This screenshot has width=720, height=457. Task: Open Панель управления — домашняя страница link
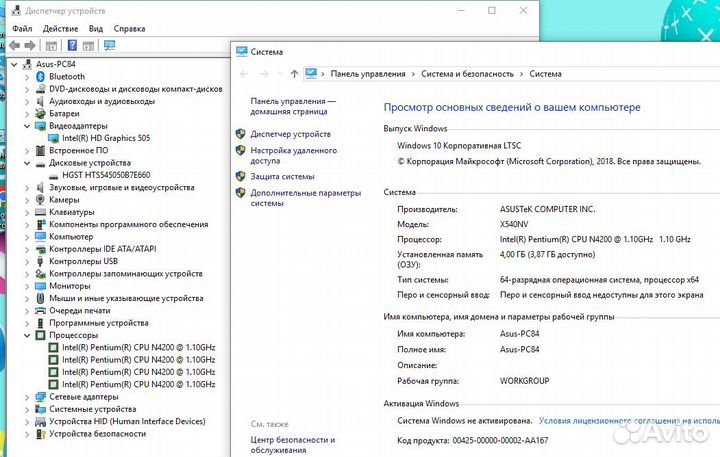[293, 106]
